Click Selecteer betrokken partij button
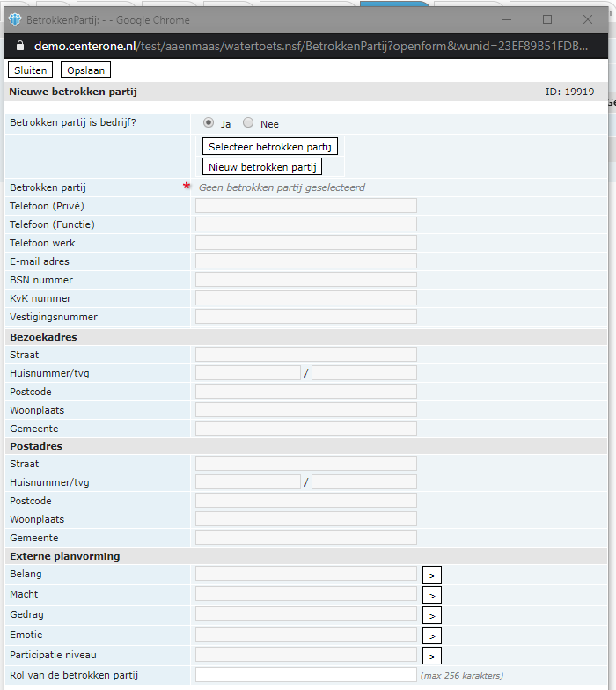The image size is (616, 690). tap(270, 147)
